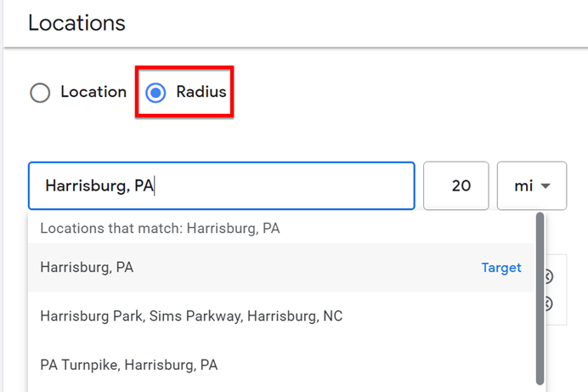Click the suggestions list vertical scrollbar
Screen dimensions: 588x392
point(540,298)
